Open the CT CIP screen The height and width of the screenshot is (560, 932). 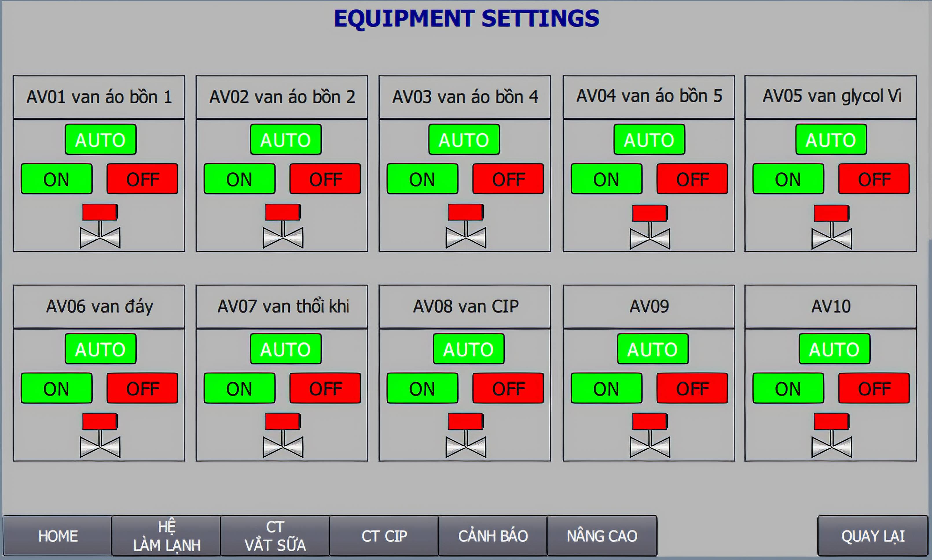384,536
